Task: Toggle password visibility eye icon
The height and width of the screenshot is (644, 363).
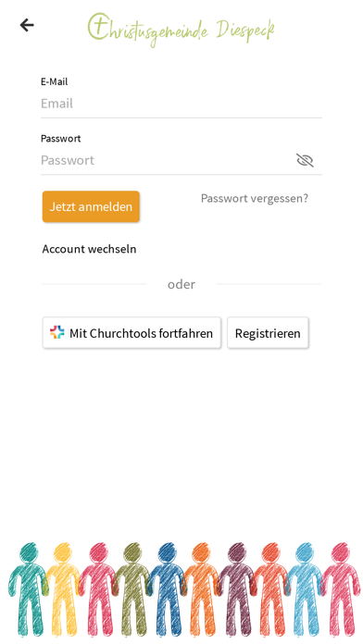Action: coord(305,160)
